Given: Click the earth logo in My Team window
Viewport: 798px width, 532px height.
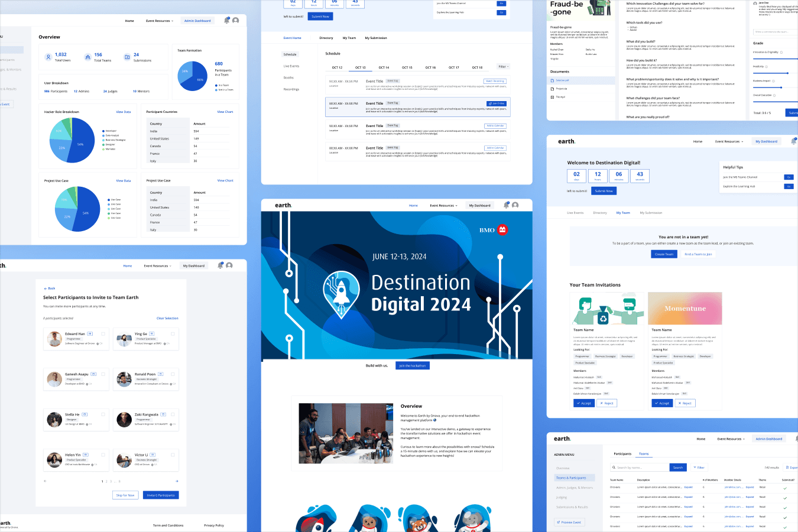Looking at the screenshot, I should [566, 141].
